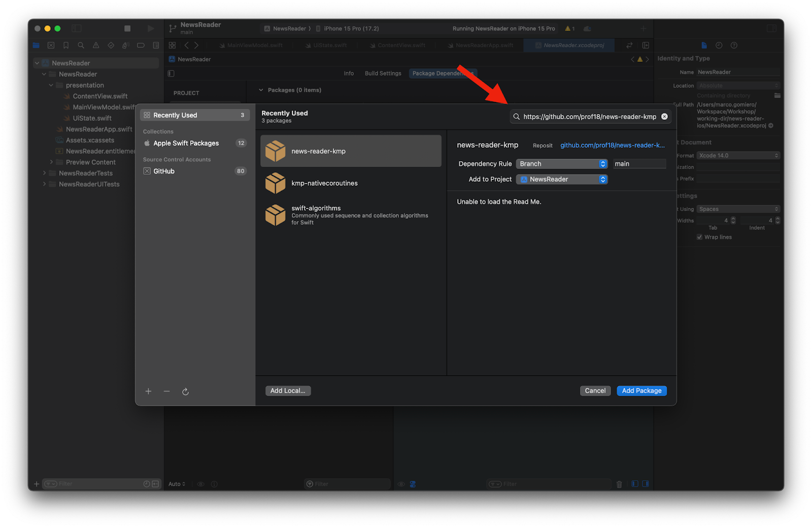
Task: Open the Breakpoint navigator icon
Action: [x=141, y=45]
